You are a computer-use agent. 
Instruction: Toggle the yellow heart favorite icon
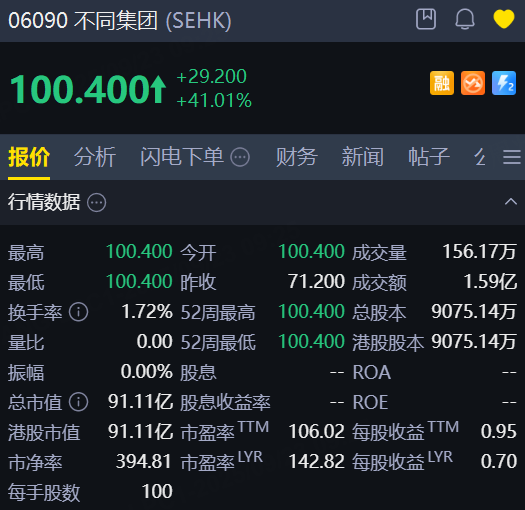(504, 19)
